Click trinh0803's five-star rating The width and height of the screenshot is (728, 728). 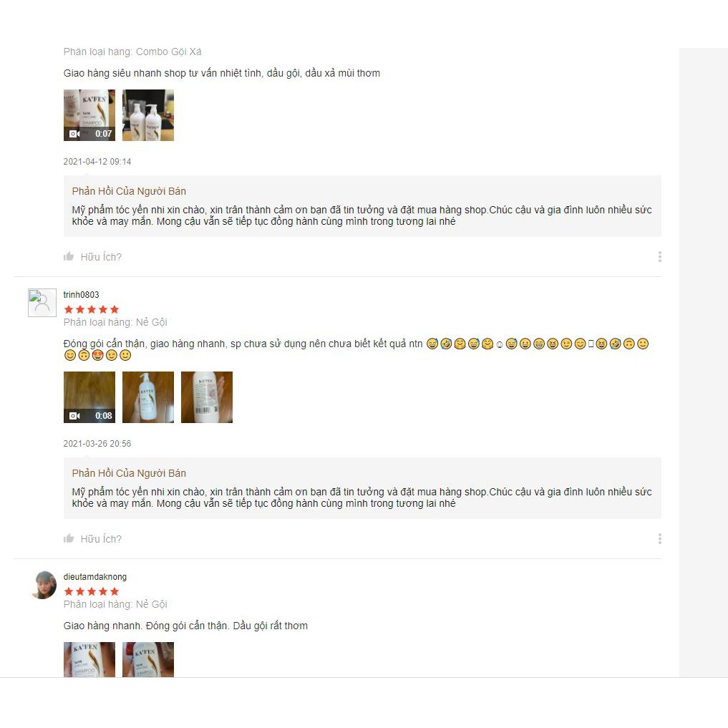coord(92,309)
